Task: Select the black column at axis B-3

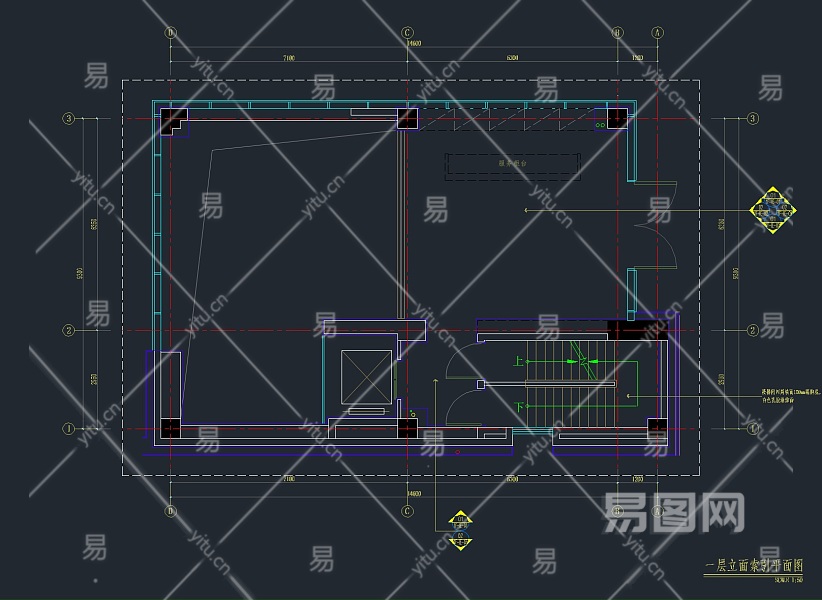Action: (x=618, y=118)
